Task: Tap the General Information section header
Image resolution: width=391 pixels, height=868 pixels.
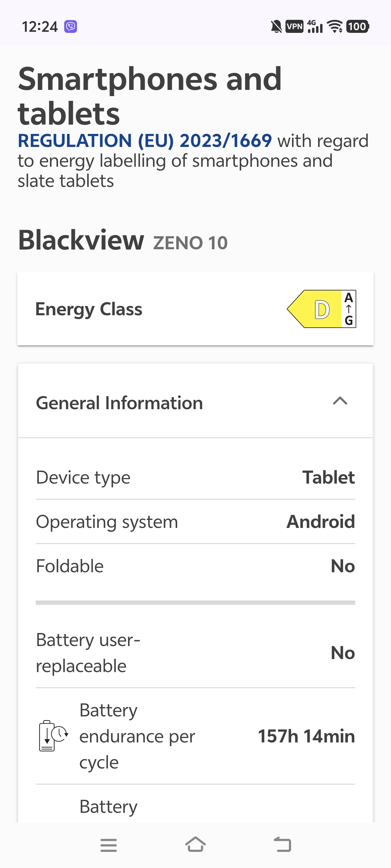Action: [119, 403]
